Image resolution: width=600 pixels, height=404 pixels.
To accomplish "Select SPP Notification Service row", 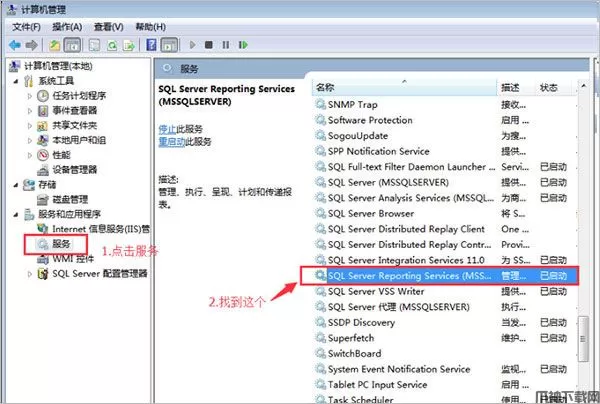I will 445,152.
